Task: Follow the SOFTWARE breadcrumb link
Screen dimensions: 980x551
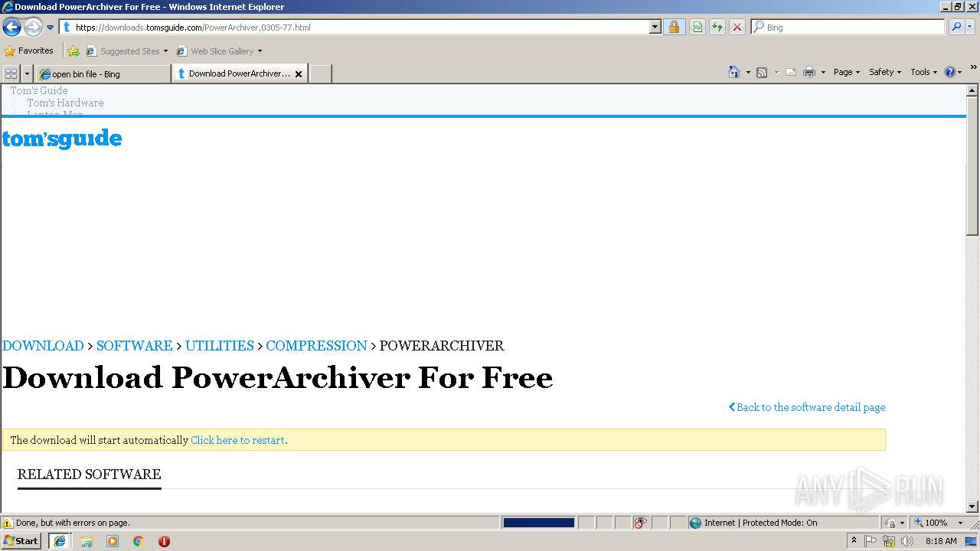Action: pyautogui.click(x=134, y=346)
